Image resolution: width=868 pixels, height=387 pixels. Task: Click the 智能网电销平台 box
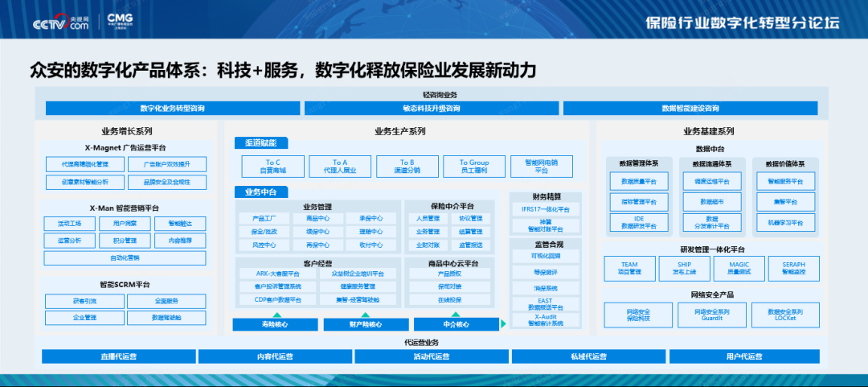tap(542, 167)
